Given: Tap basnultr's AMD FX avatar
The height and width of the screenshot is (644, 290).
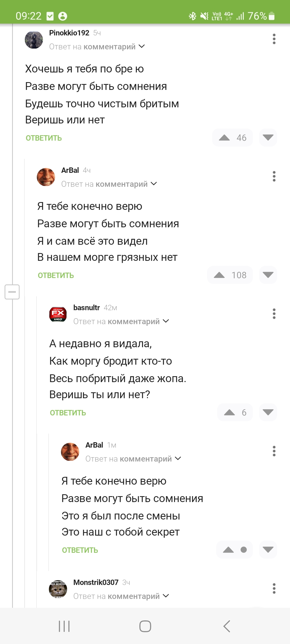Looking at the screenshot, I should coord(58,314).
